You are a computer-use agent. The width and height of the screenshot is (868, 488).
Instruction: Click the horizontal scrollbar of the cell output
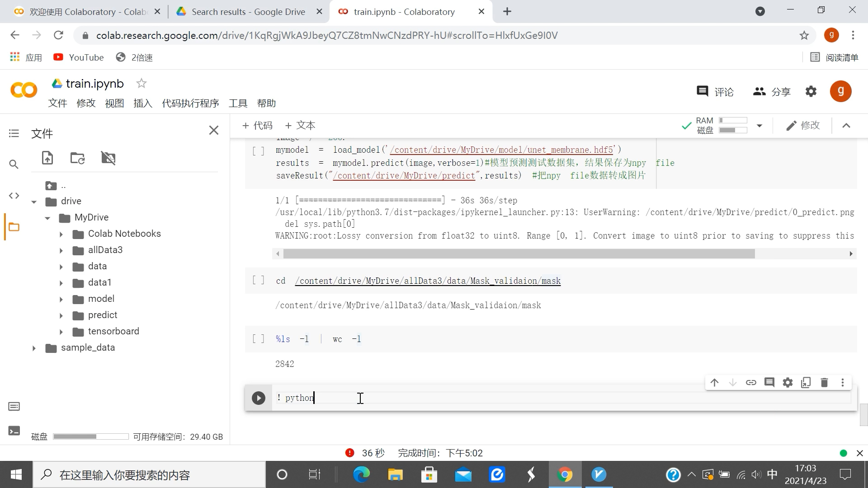point(519,254)
